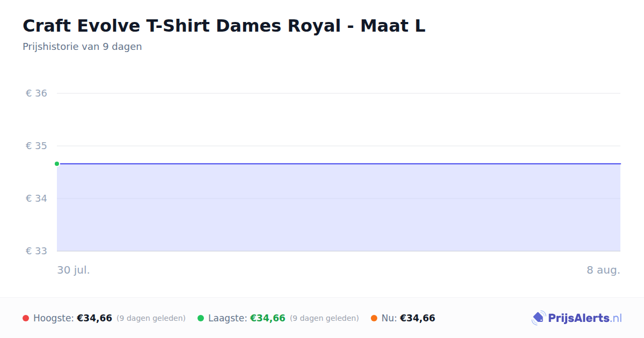Screen dimensions: 644x338
Task: Click the 8 aug. date label
Action: pyautogui.click(x=603, y=270)
